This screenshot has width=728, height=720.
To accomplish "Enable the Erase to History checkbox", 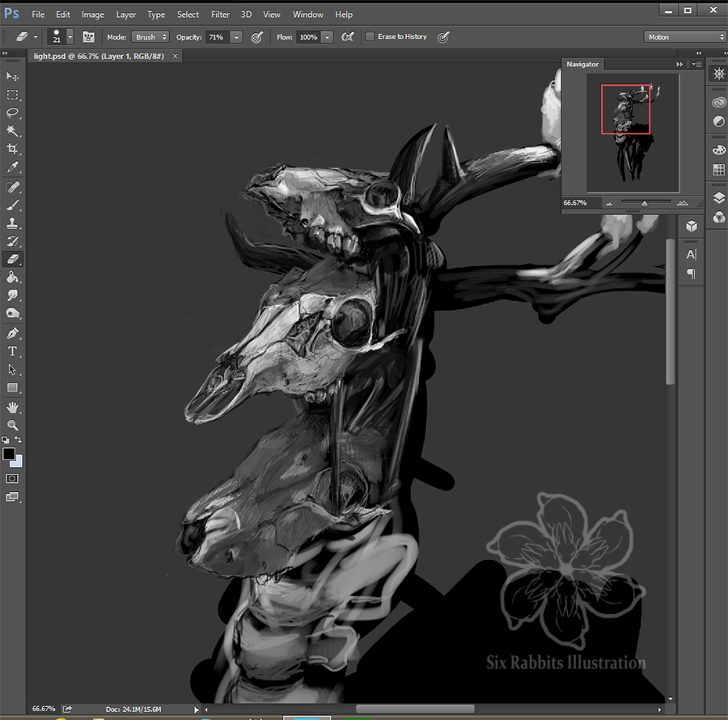I will coord(370,37).
